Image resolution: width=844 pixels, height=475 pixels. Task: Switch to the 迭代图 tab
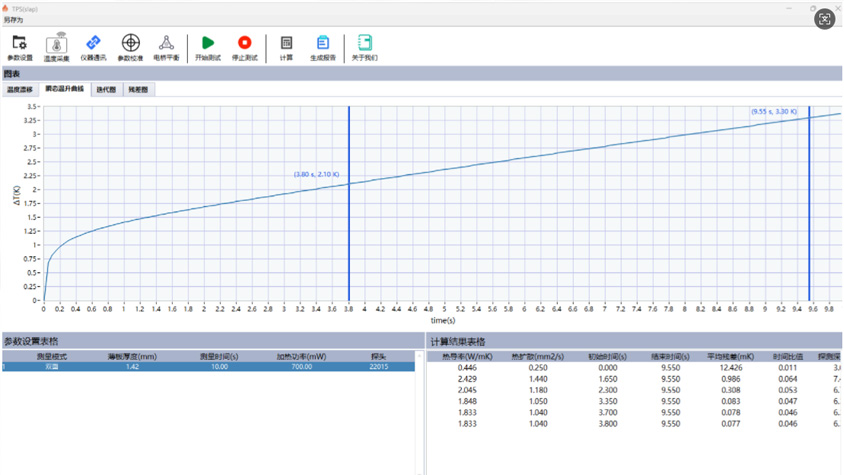(106, 89)
